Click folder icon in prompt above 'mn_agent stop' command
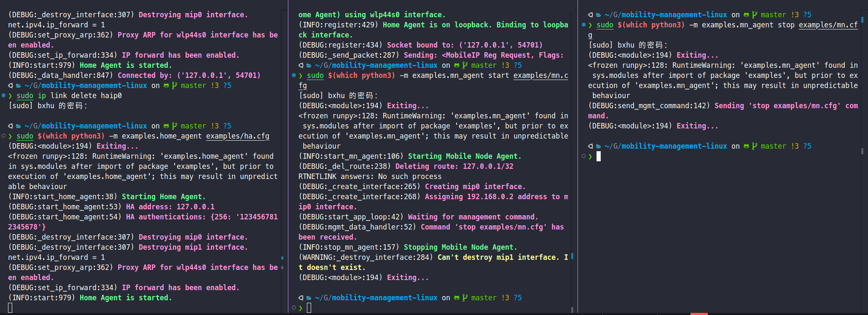This screenshot has width=868, height=315. [x=599, y=15]
